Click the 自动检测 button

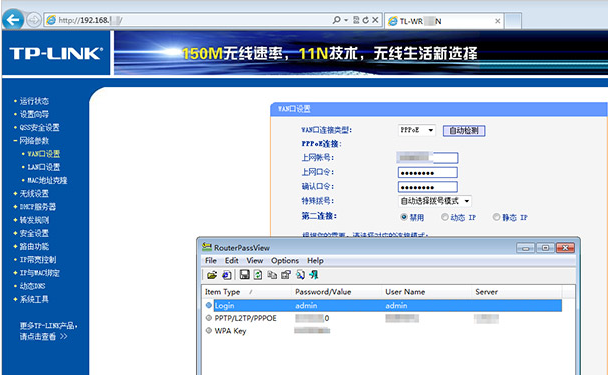(x=464, y=130)
